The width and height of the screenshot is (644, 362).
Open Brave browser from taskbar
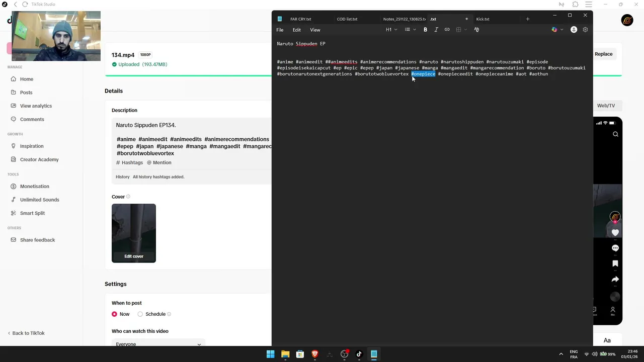(x=315, y=354)
